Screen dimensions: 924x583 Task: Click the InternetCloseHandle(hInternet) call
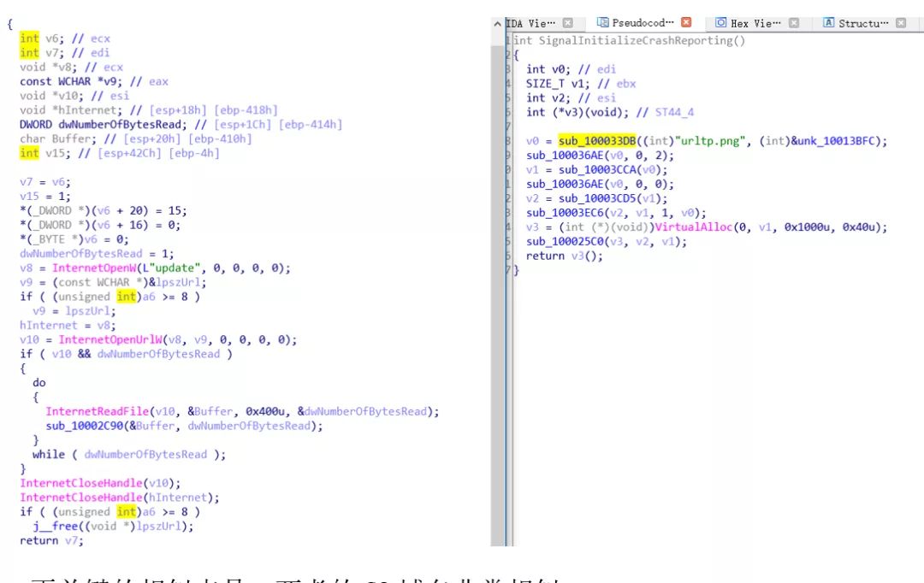pos(120,498)
